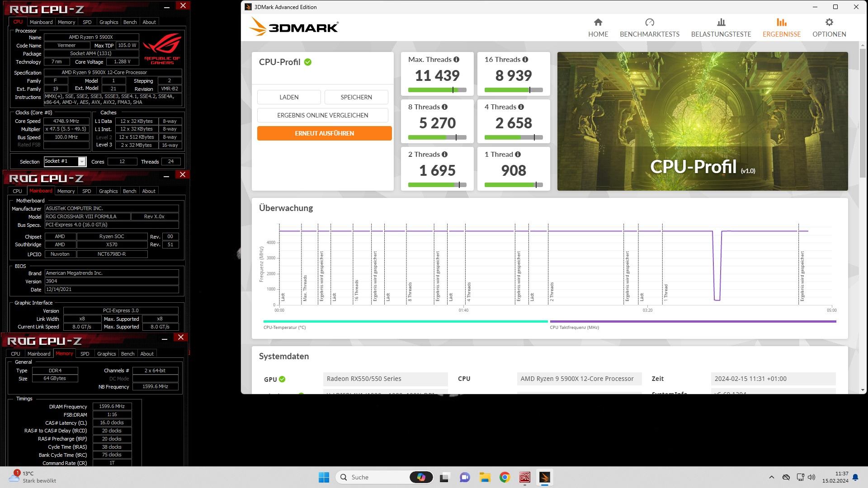Image resolution: width=868 pixels, height=488 pixels.
Task: Click the Radeon RX550/550 Series field
Action: coord(385,379)
